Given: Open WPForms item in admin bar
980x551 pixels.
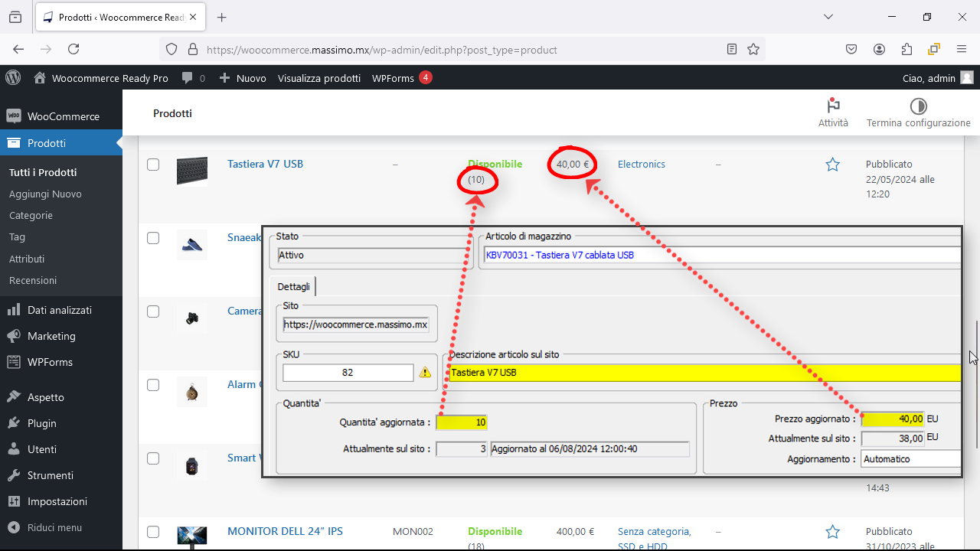Looking at the screenshot, I should [x=402, y=78].
